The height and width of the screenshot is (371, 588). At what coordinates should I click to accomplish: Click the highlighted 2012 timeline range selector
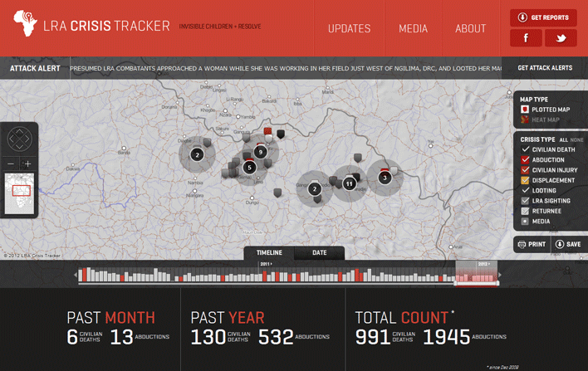point(476,274)
